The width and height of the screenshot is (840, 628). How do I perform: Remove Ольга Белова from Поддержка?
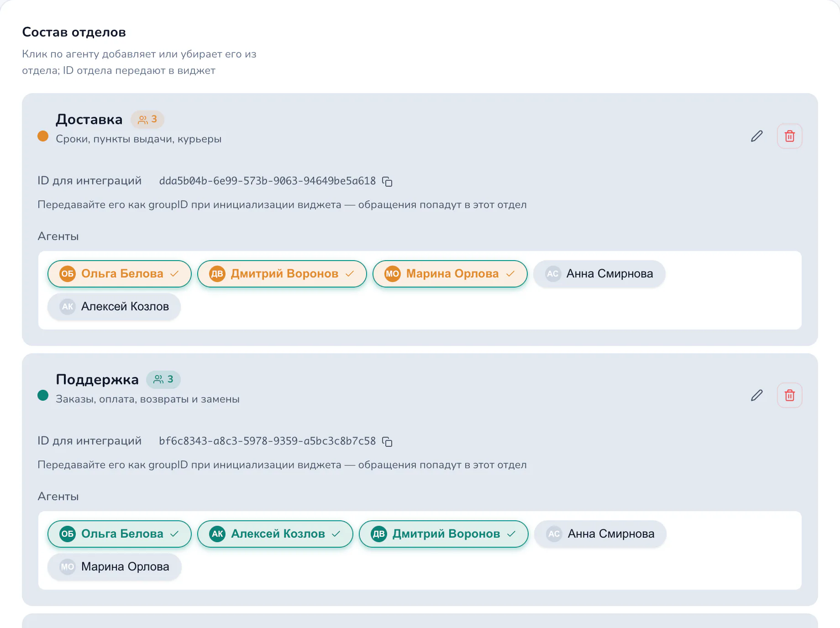click(119, 534)
